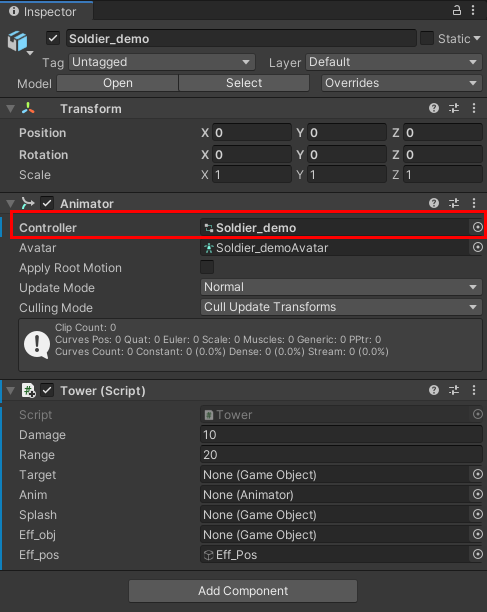Open Tower script help reference
487x612 pixels.
pyautogui.click(x=434, y=390)
